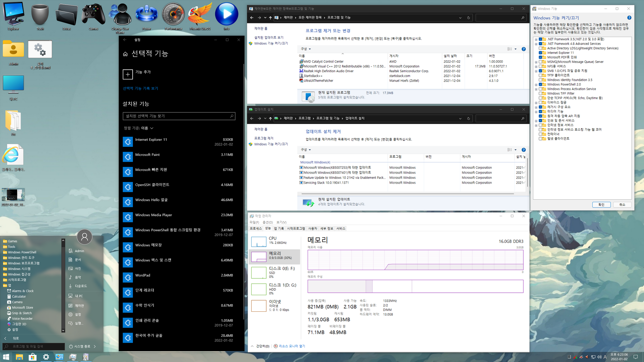Viewport: 644px width, 362px height.
Task: Open Task Manager 옵션(O) menu
Action: [x=268, y=222]
